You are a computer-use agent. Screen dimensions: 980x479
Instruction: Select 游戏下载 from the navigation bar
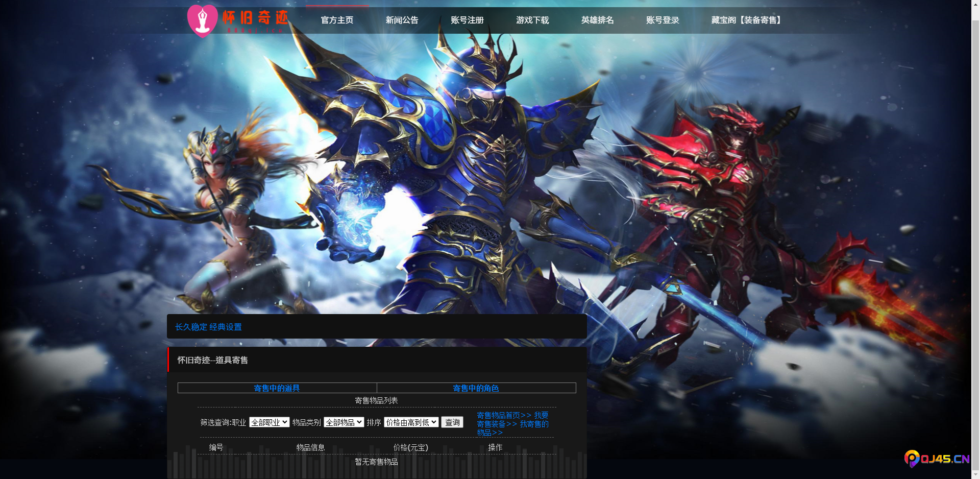coord(532,20)
